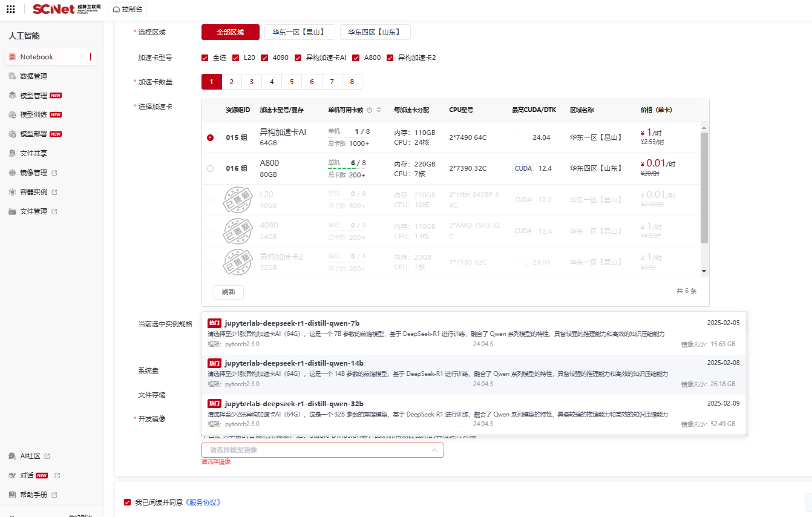Image resolution: width=812 pixels, height=517 pixels.
Task: Click the SCNet logo
Action: pos(54,9)
